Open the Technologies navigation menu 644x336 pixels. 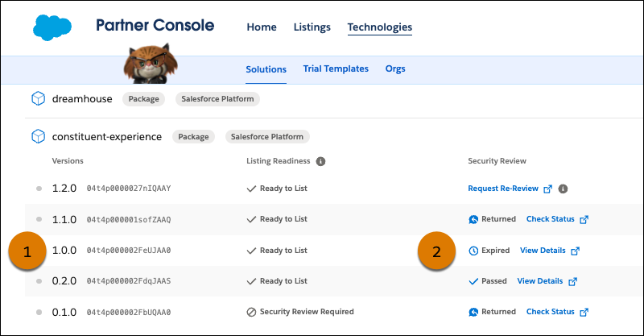tap(379, 27)
